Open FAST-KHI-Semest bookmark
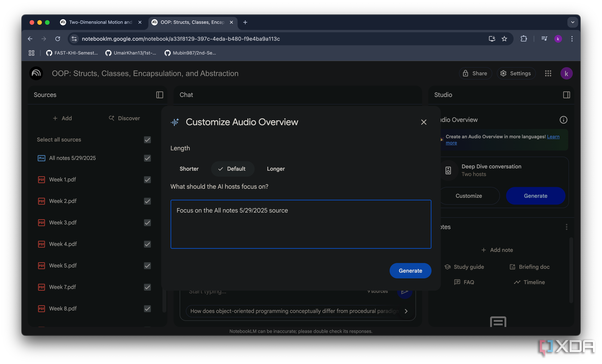602x364 pixels. 72,53
